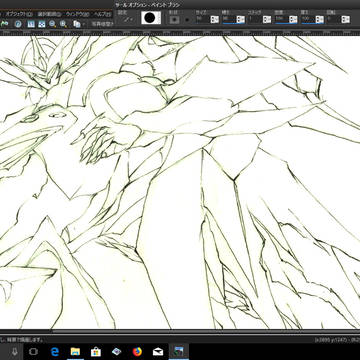Click the 回転 (rotation) spinner control
Image resolution: width=360 pixels, height=360 pixels.
point(345,19)
